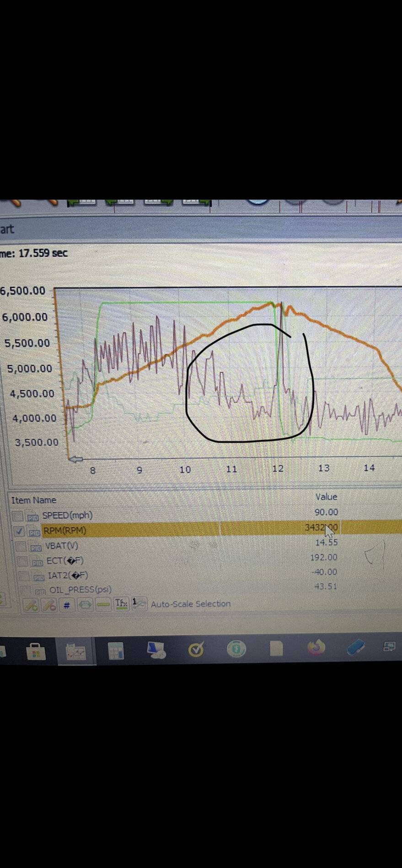
Task: Select the OIL_PRESS(psi) item name
Action: tap(80, 589)
